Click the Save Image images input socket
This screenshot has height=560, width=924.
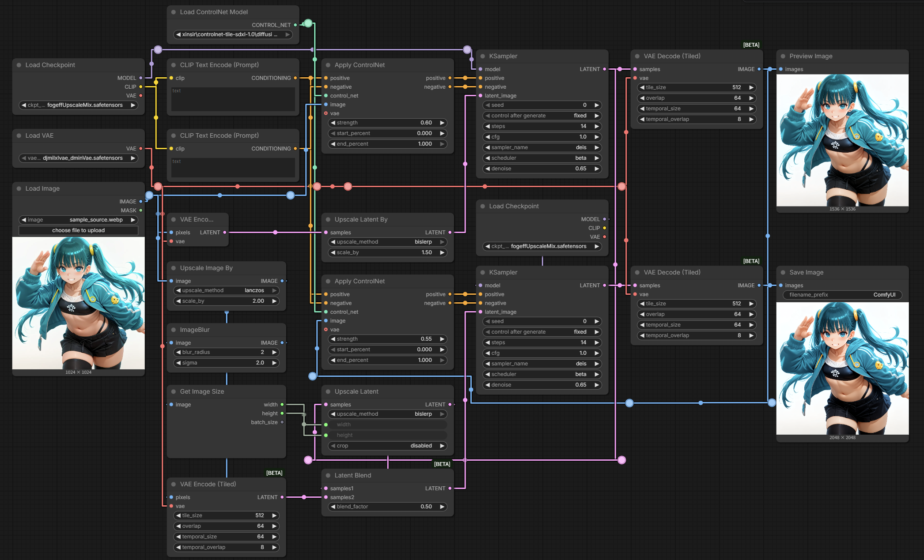pyautogui.click(x=781, y=286)
